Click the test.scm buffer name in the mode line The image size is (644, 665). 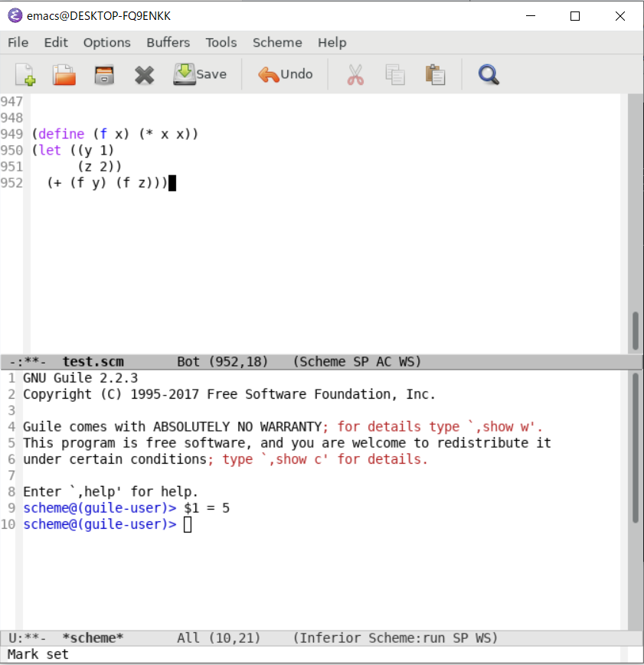click(93, 362)
